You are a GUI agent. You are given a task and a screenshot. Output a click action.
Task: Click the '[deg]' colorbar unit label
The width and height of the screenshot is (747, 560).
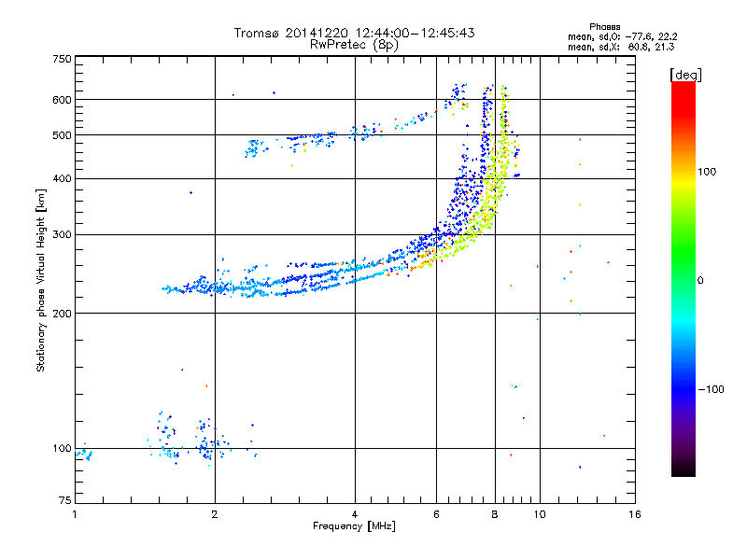click(685, 75)
